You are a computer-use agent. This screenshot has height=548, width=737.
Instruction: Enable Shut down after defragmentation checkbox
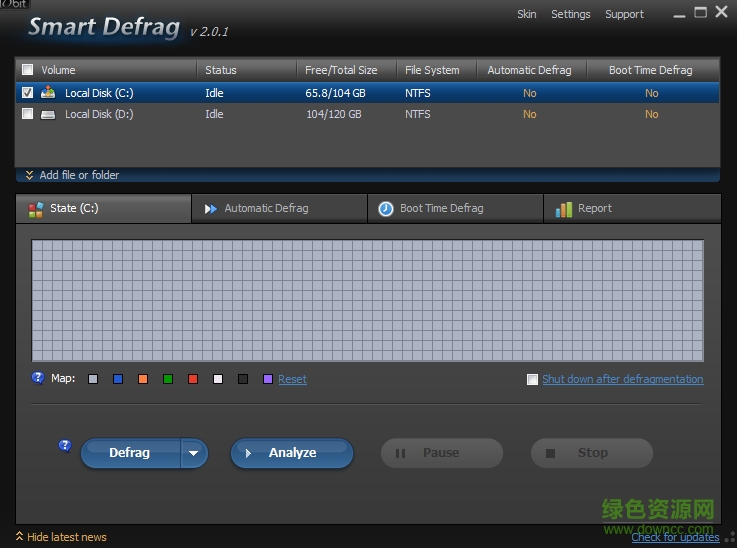pos(533,380)
